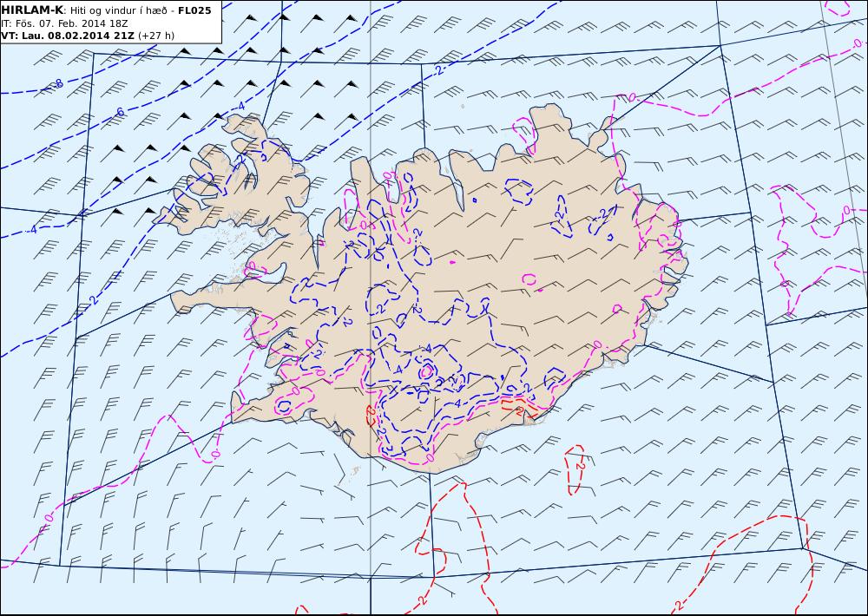
Task: Select the 'Hiti og vindur í hæð' caption
Action: click(118, 10)
